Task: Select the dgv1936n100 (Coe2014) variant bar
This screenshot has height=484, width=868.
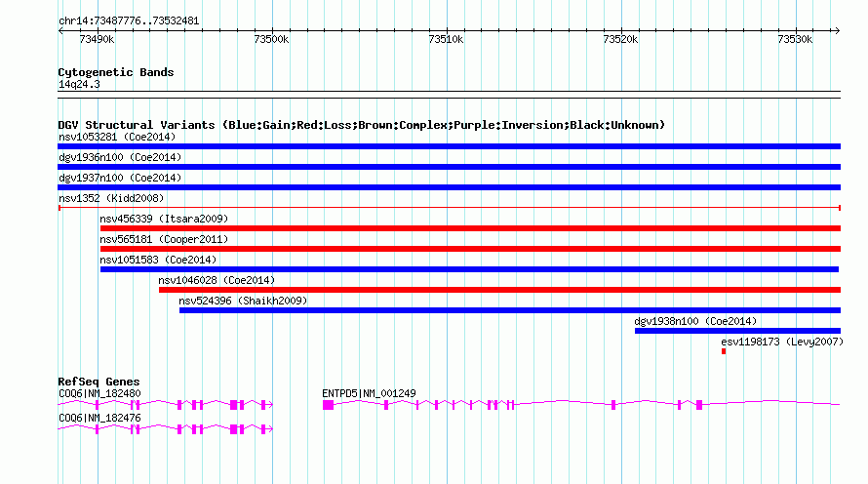Action: pos(449,167)
